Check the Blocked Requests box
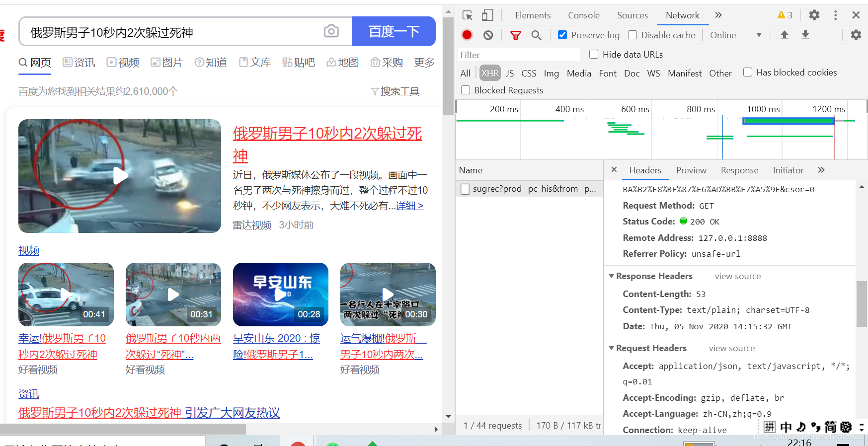Image resolution: width=868 pixels, height=446 pixels. pos(466,90)
